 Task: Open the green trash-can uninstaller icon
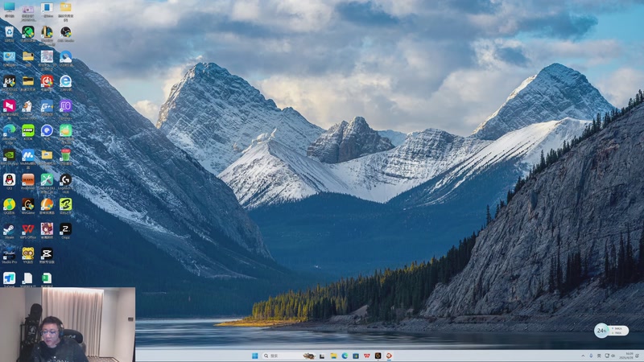pyautogui.click(x=66, y=155)
